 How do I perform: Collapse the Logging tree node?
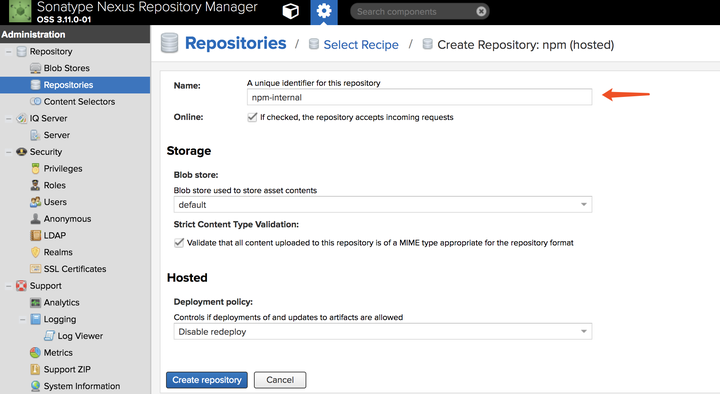(x=22, y=319)
